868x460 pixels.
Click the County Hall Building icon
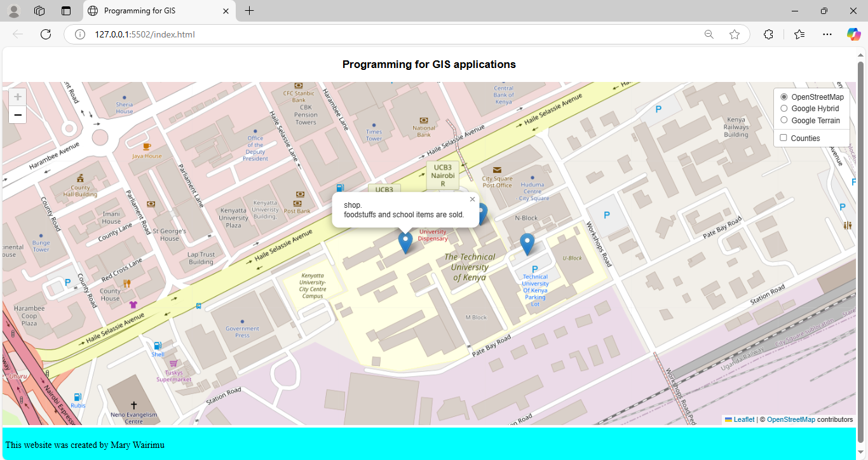(80, 178)
